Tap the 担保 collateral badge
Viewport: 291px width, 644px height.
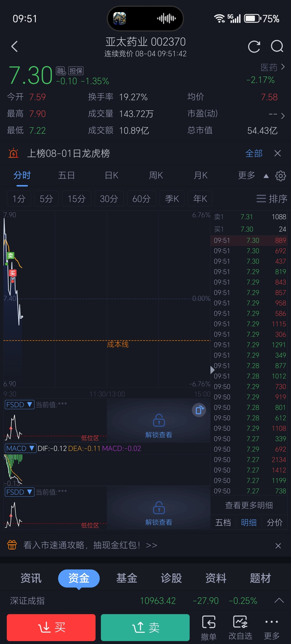[76, 71]
